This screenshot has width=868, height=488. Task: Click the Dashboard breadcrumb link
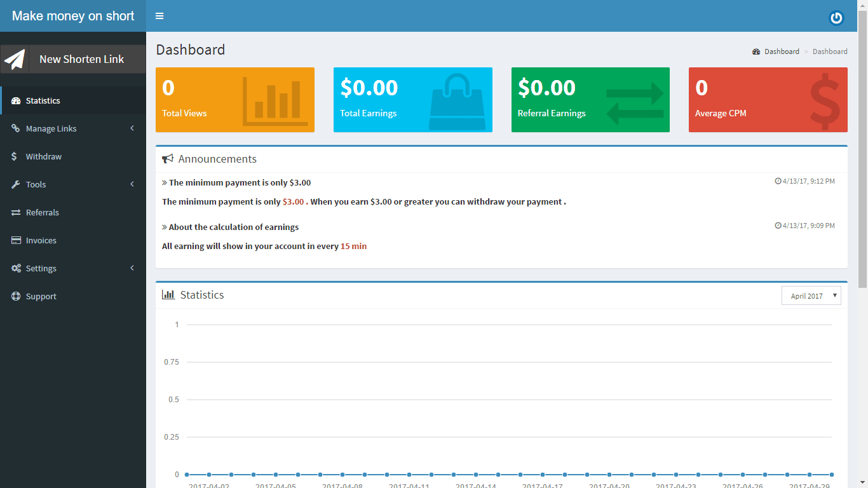point(781,51)
